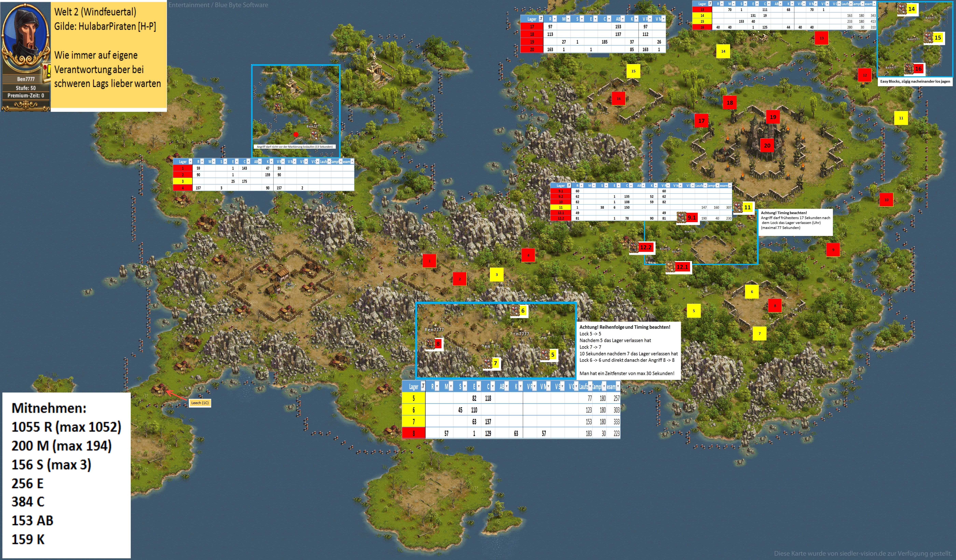Click the general icon beside yellow marker 7
The height and width of the screenshot is (560, 956).
[x=488, y=363]
